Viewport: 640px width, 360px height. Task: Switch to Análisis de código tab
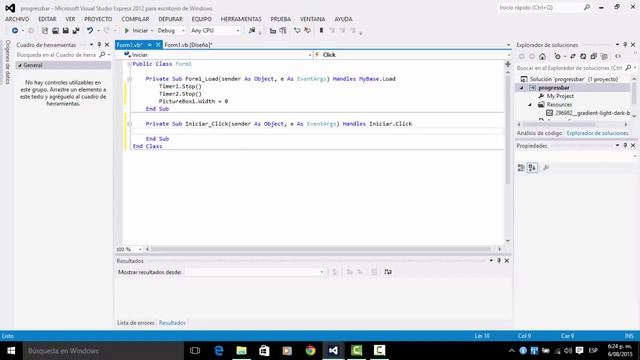(x=539, y=133)
